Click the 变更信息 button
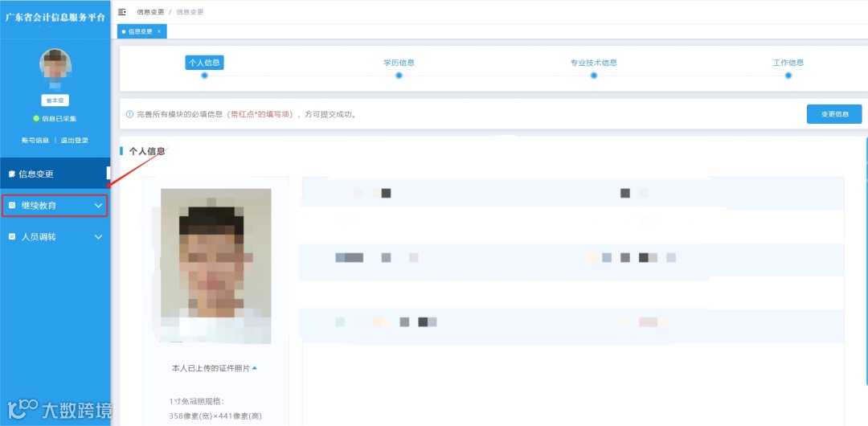 [834, 114]
